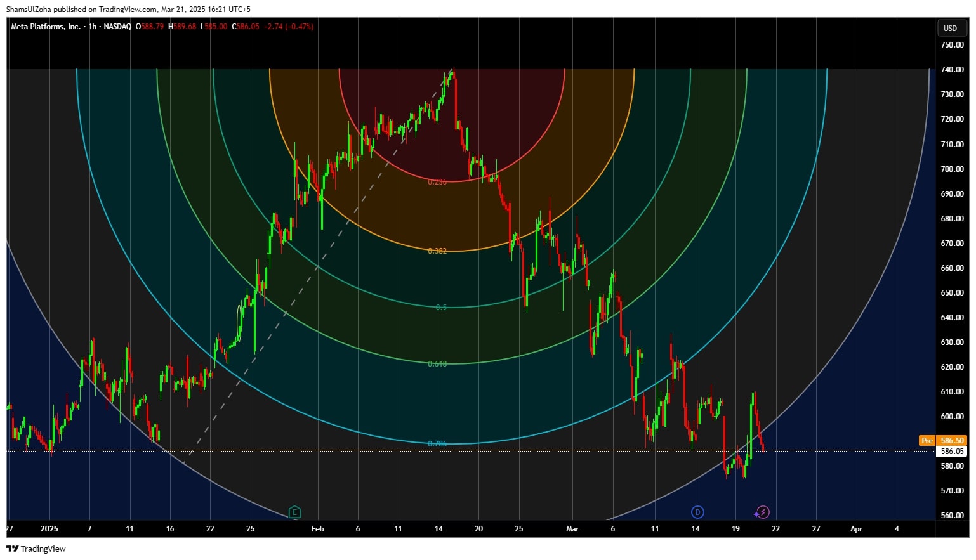Click the high value H589.68

click(x=182, y=27)
